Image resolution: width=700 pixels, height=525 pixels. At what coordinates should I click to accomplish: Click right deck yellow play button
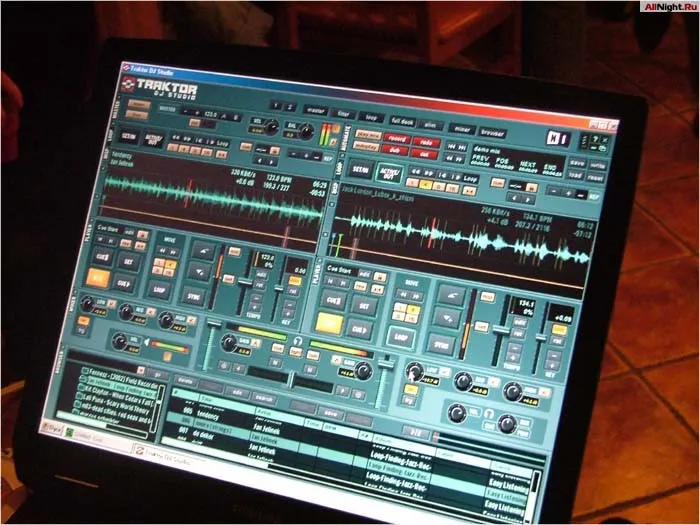pos(329,324)
